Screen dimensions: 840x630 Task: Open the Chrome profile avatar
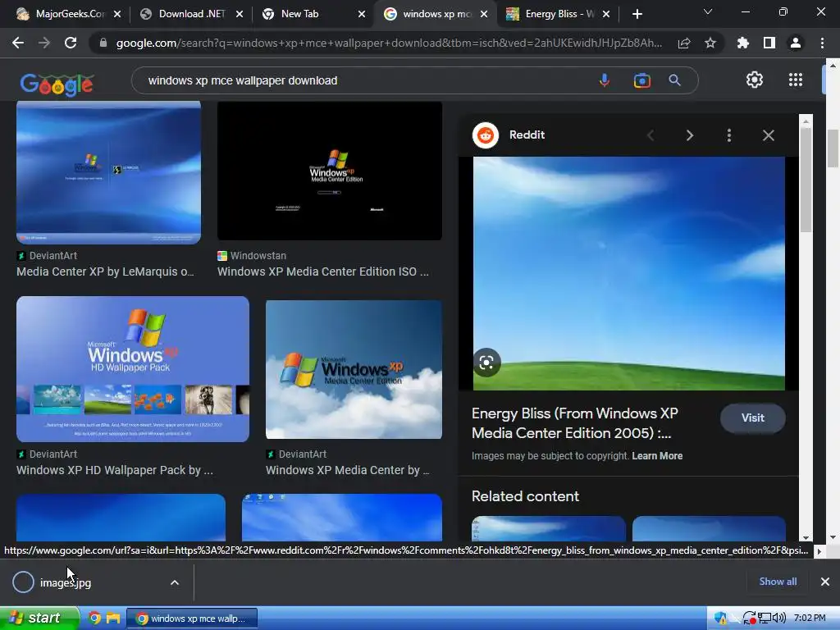coord(796,43)
